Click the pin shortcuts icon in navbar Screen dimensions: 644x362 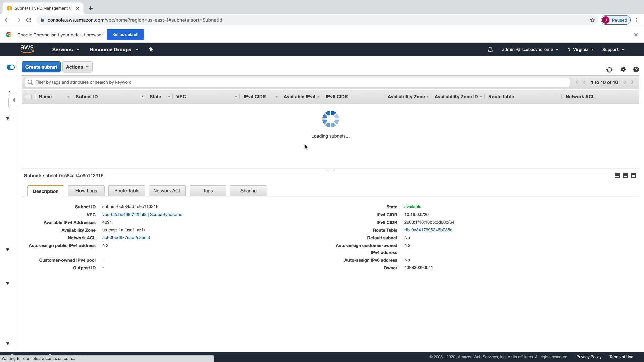click(151, 49)
